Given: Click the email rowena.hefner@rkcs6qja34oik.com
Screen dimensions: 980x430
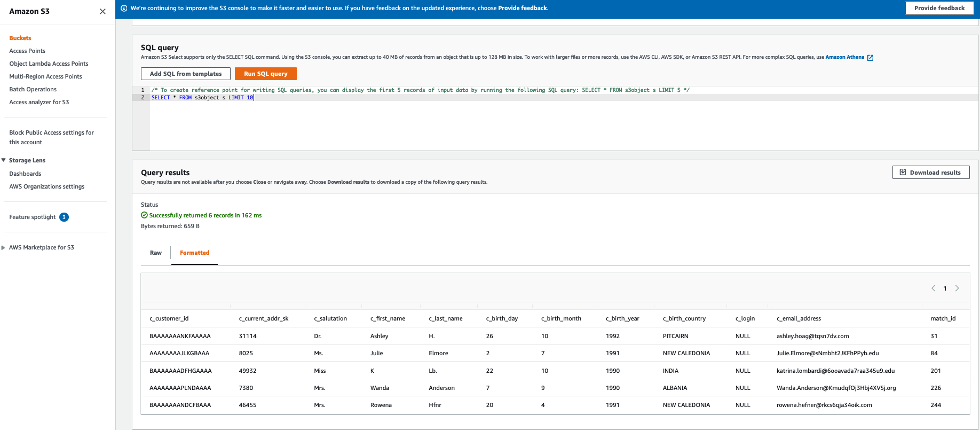Looking at the screenshot, I should [x=824, y=405].
